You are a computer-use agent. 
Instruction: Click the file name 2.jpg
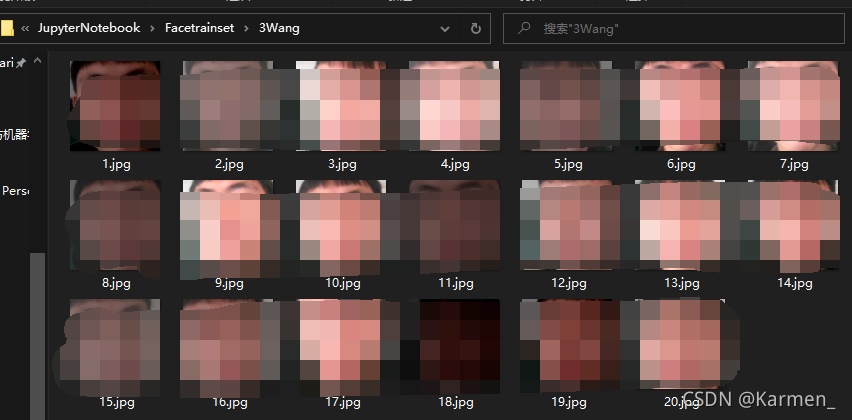pyautogui.click(x=229, y=164)
